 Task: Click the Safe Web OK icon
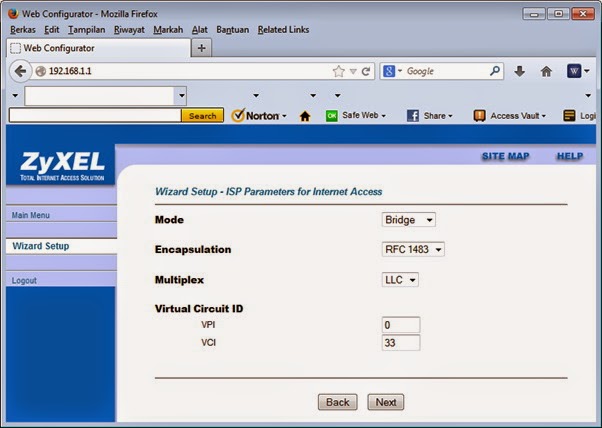click(332, 116)
